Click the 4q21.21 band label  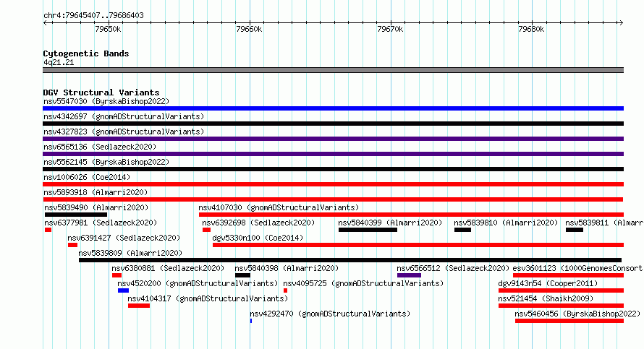click(59, 62)
